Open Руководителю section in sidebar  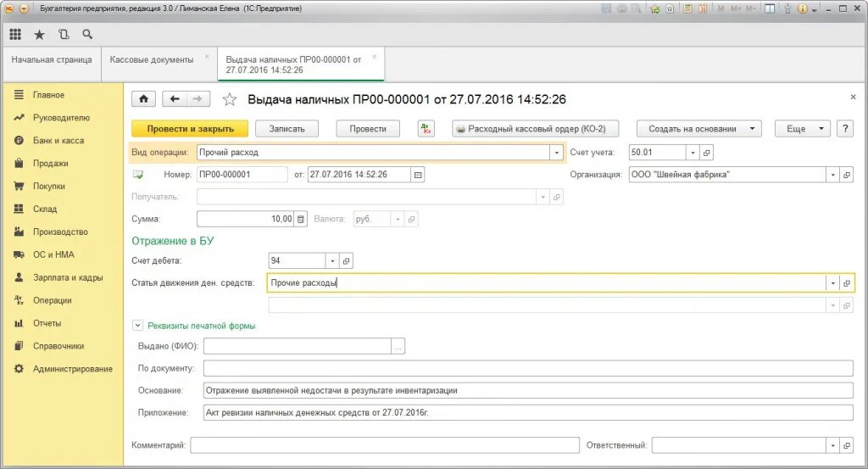63,118
